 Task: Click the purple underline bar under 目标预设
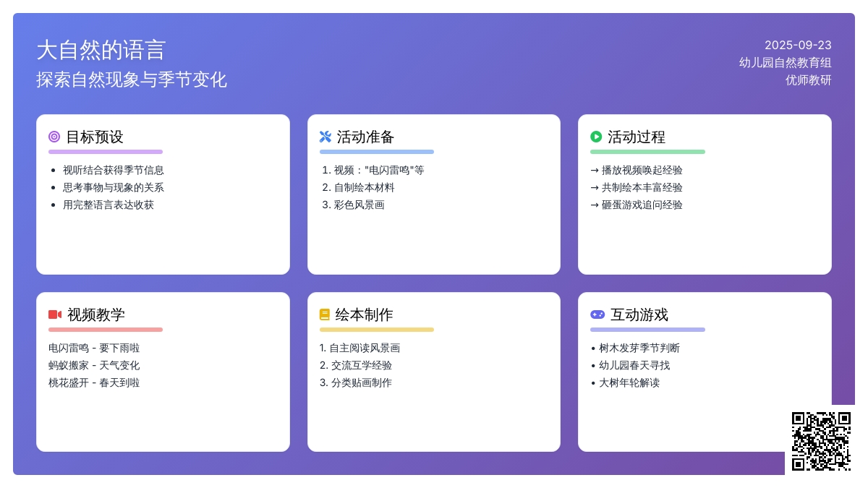tap(106, 152)
